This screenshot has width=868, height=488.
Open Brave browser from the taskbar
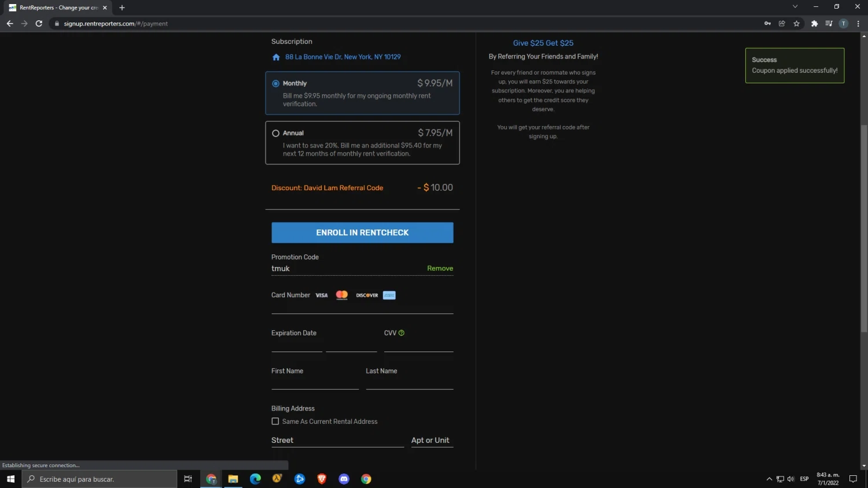click(322, 479)
